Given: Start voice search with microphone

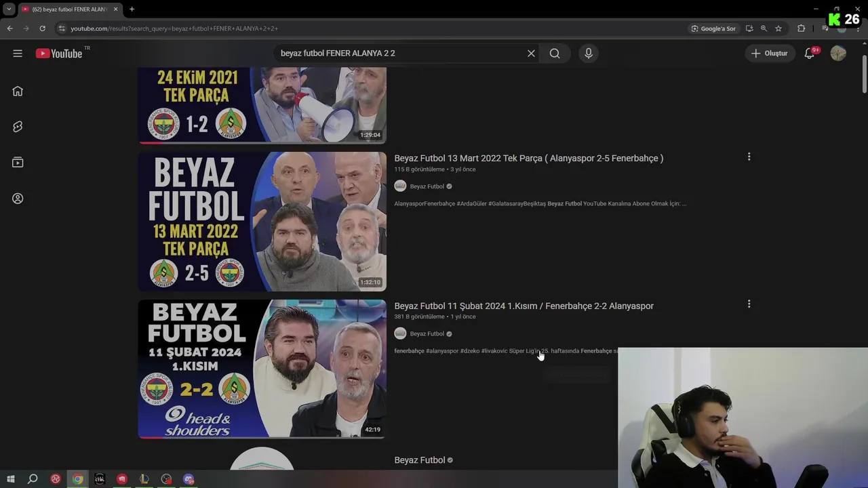Looking at the screenshot, I should (x=589, y=54).
